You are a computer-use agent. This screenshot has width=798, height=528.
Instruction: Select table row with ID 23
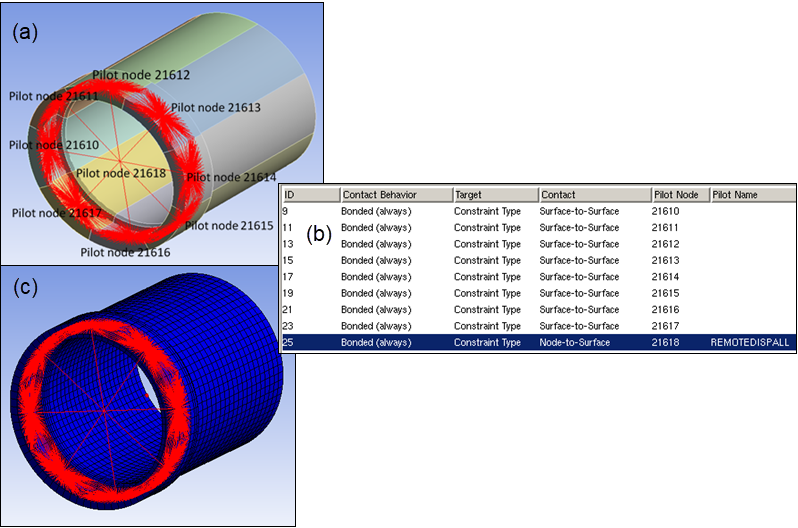[x=538, y=326]
